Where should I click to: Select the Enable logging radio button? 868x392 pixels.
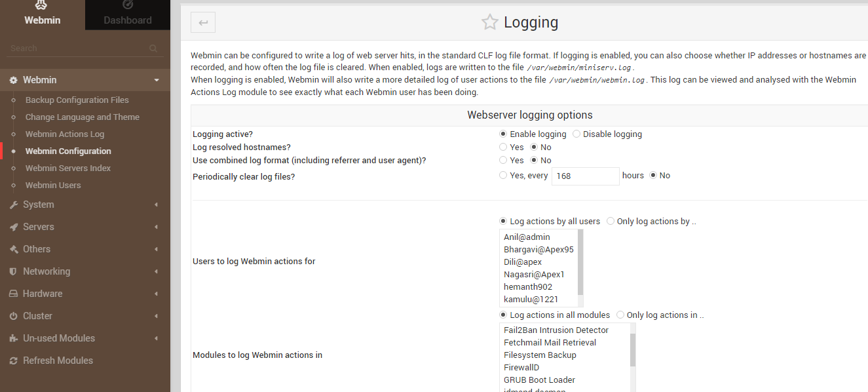point(502,134)
